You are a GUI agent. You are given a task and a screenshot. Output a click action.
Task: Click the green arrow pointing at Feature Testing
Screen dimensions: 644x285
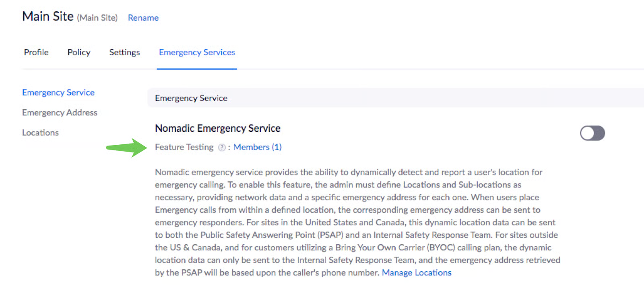pyautogui.click(x=126, y=148)
